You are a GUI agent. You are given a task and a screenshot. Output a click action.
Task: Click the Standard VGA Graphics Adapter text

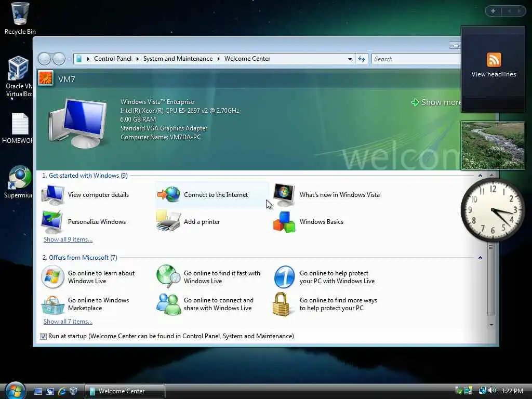[x=164, y=128]
